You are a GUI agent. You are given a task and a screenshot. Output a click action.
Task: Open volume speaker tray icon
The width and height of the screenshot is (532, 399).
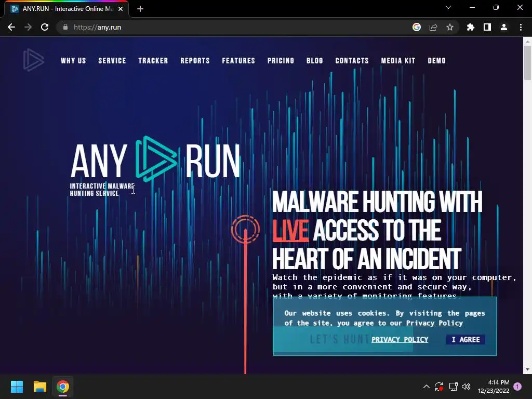point(466,387)
